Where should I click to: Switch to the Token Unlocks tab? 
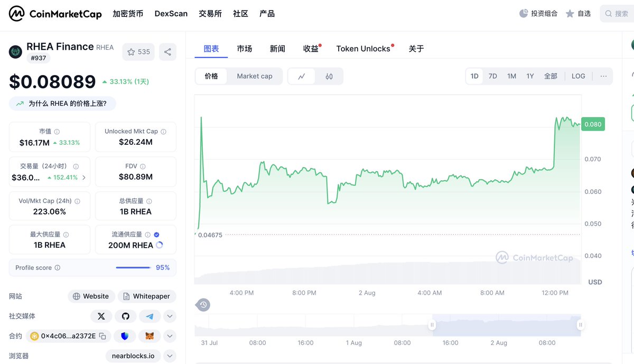click(x=363, y=49)
